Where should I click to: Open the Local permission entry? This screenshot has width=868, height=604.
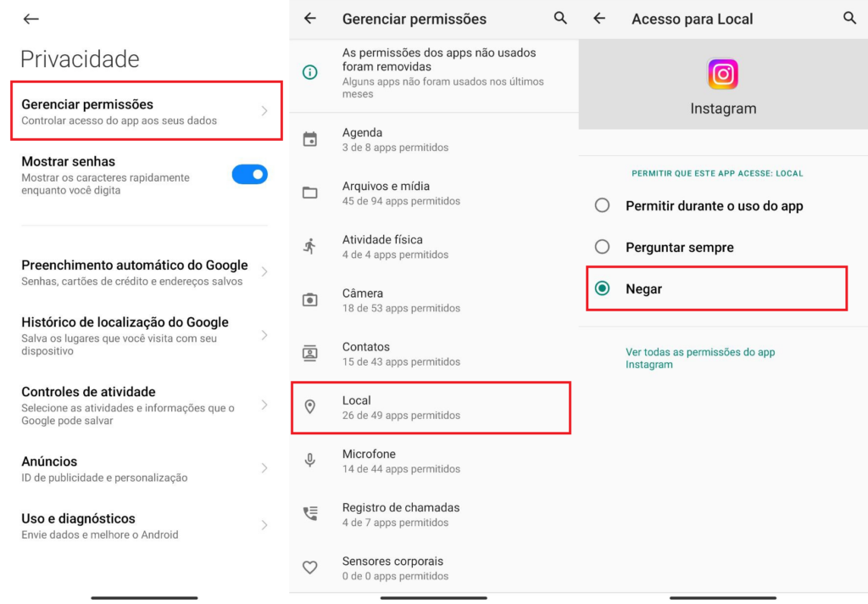tap(430, 407)
